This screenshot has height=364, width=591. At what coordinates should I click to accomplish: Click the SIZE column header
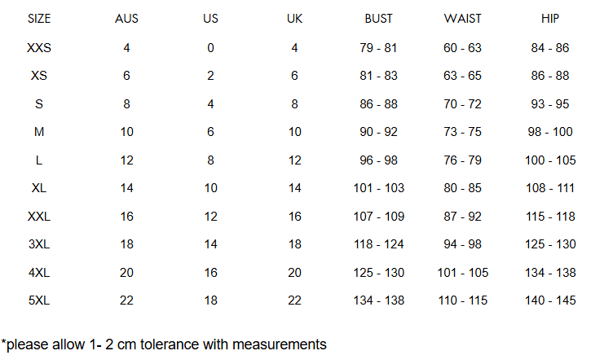coord(39,19)
